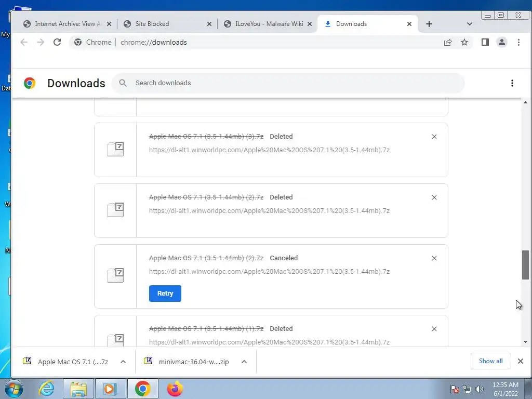
Task: Reload the Downloads page
Action: coord(57,42)
